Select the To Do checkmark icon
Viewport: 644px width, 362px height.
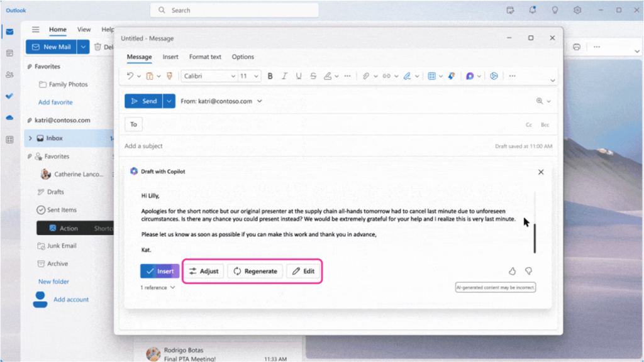click(9, 96)
